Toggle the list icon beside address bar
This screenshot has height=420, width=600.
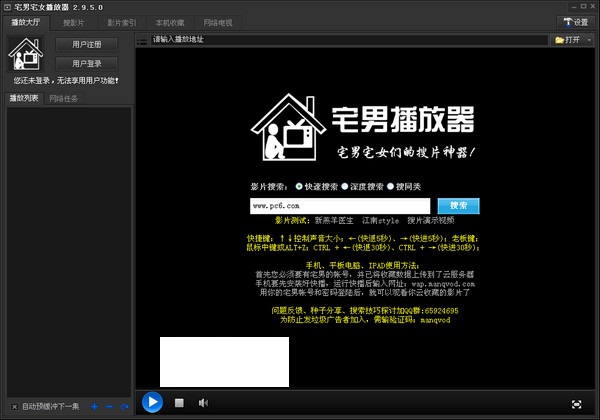click(142, 40)
